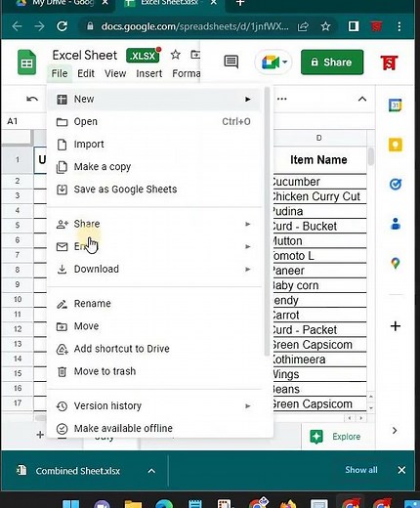Reload the page

tap(62, 26)
